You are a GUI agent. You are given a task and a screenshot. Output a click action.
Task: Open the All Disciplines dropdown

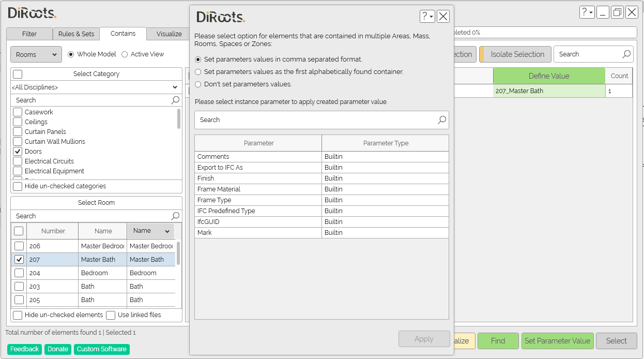[176, 87]
